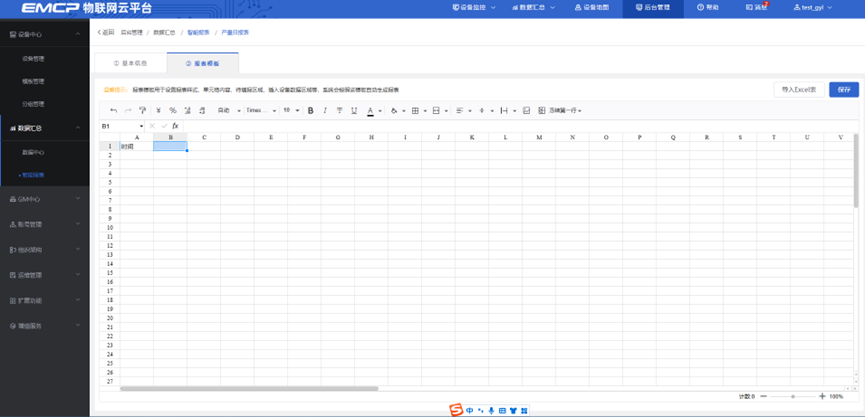The height and width of the screenshot is (417, 865).
Task: Click the 保存 save button
Action: [x=843, y=90]
